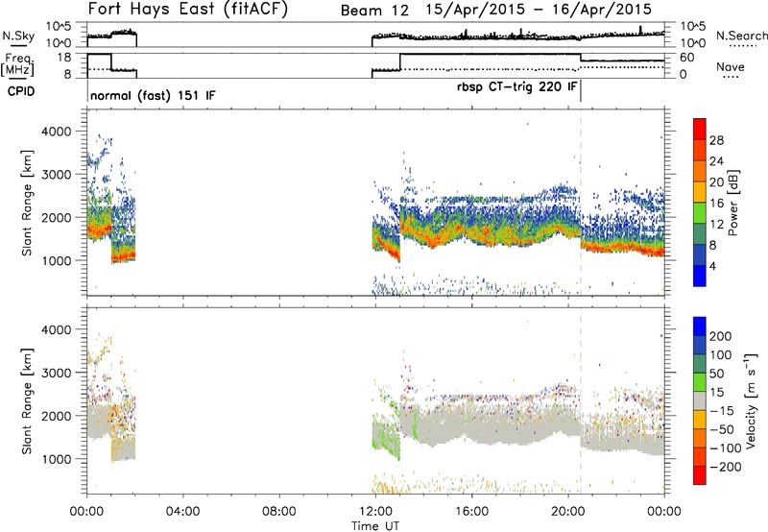
Task: Click the 'Velocity [m s-1]' colorbar label
Action: click(750, 401)
